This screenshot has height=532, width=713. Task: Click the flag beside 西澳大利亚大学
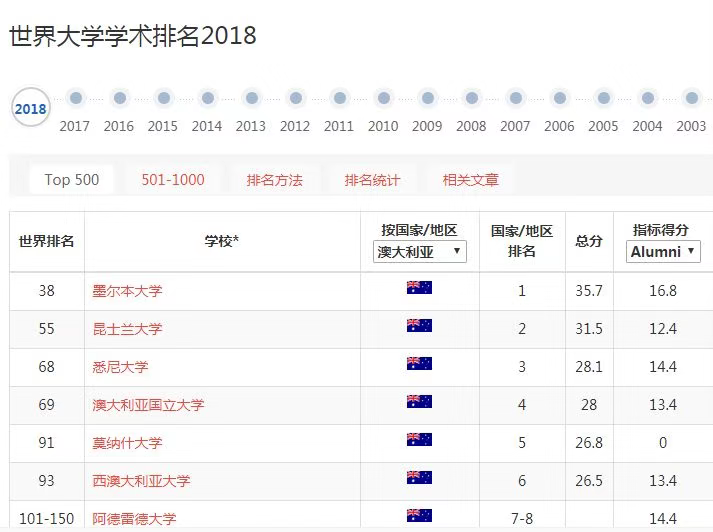(419, 478)
